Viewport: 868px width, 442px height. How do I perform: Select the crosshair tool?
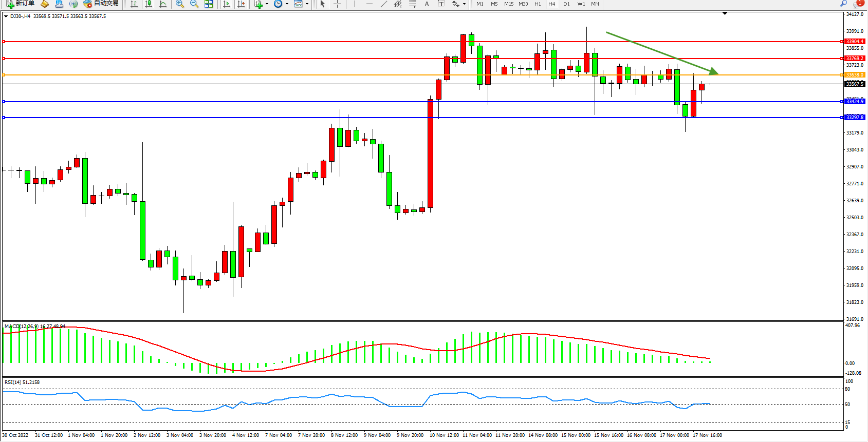[338, 4]
